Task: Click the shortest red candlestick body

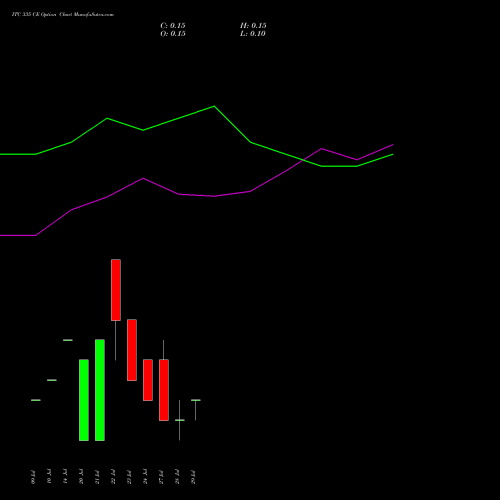Action: (148, 380)
